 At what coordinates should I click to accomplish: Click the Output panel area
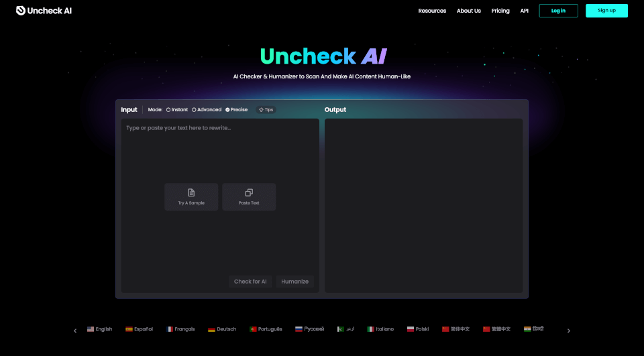click(x=423, y=205)
